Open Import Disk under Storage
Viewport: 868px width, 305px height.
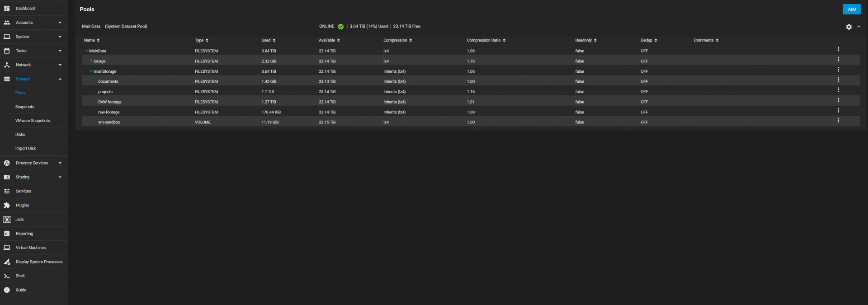(25, 148)
